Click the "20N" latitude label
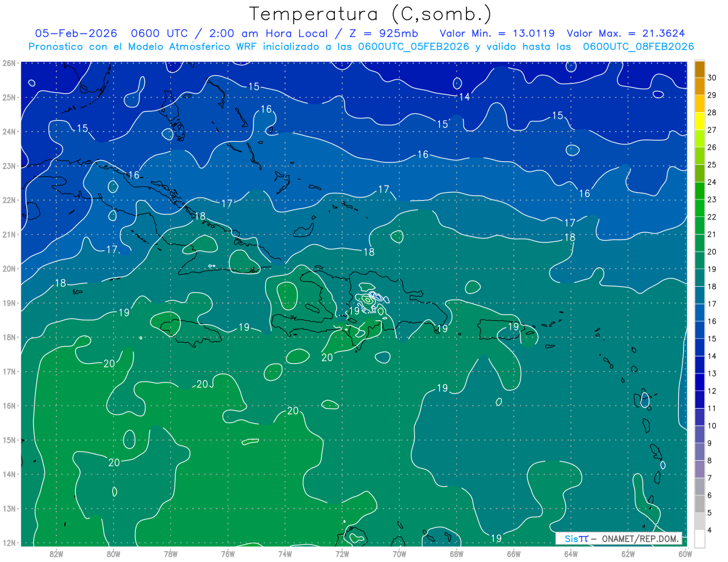728x562 pixels. point(9,269)
